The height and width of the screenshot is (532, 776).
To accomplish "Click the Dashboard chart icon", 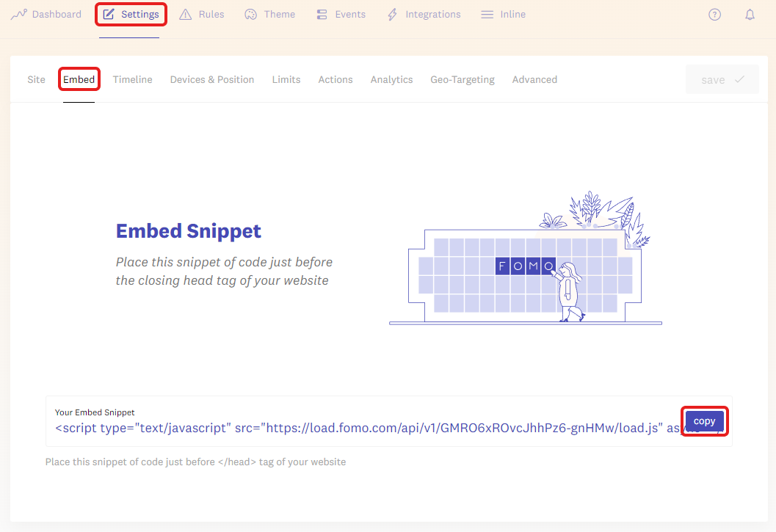I will point(19,15).
